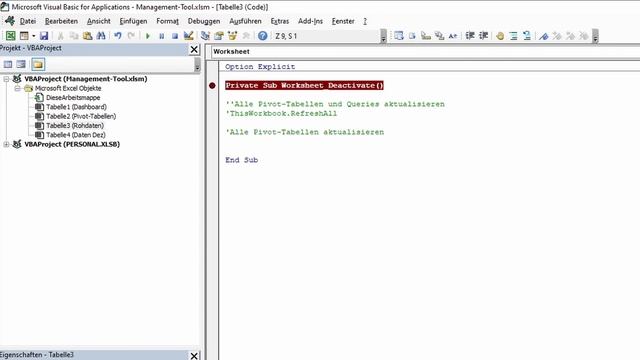Screen dimensions: 640x360
Task: Click the Quick Info edit icon
Action: click(426, 36)
